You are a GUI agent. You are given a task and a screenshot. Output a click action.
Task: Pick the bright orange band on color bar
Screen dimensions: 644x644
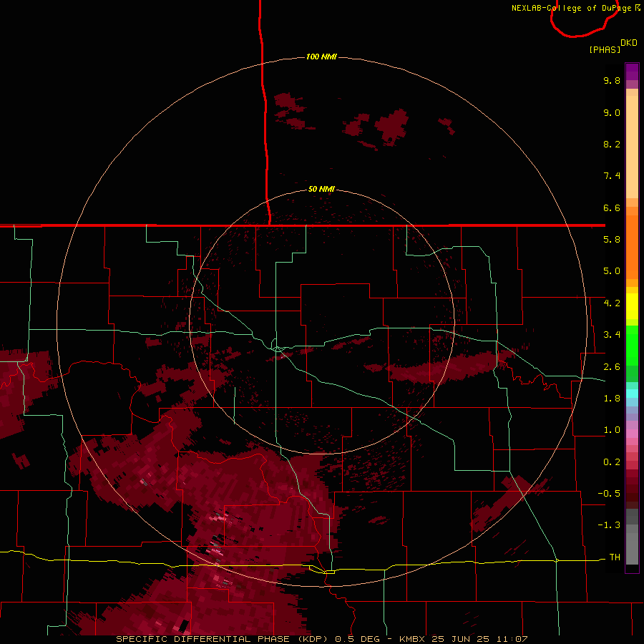click(x=632, y=248)
